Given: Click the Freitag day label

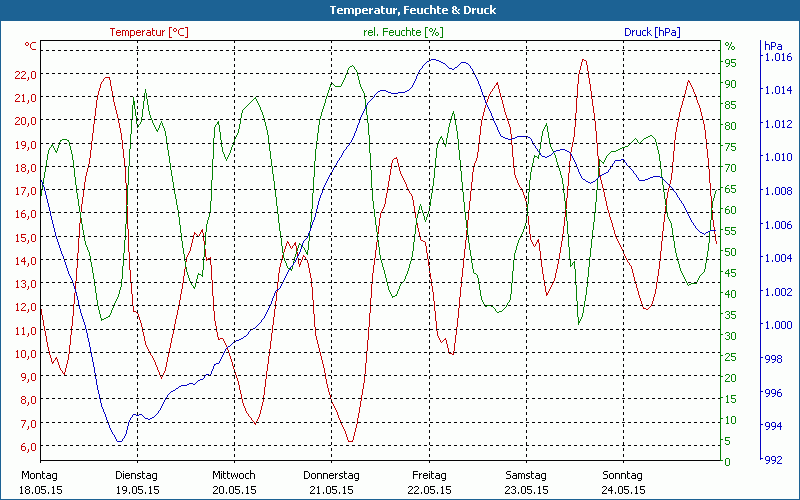Looking at the screenshot, I should 429,475.
